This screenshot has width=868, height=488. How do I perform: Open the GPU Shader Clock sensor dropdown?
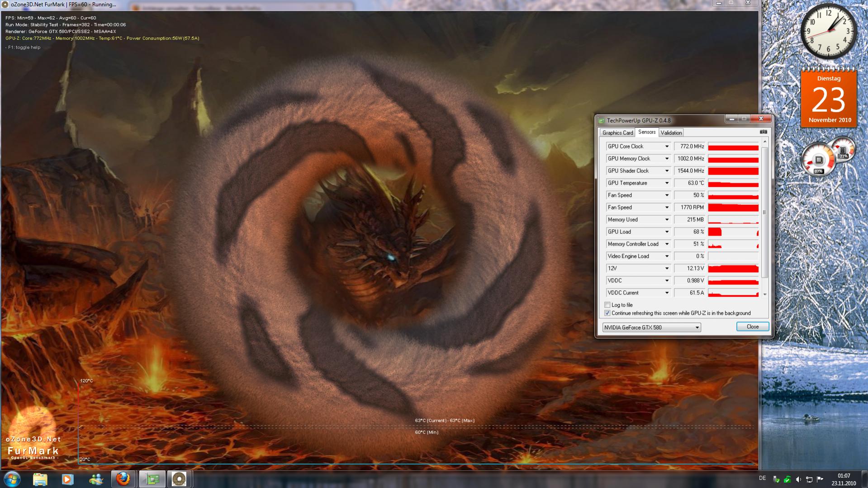tap(667, 171)
